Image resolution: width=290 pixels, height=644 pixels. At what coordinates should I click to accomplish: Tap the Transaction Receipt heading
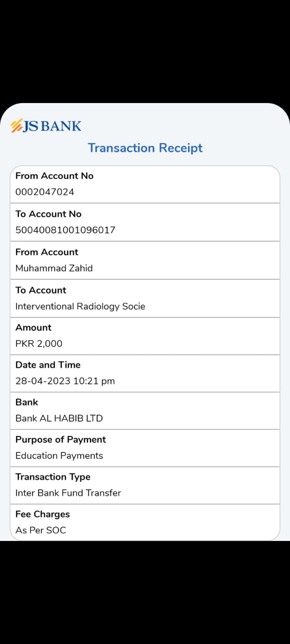(145, 148)
